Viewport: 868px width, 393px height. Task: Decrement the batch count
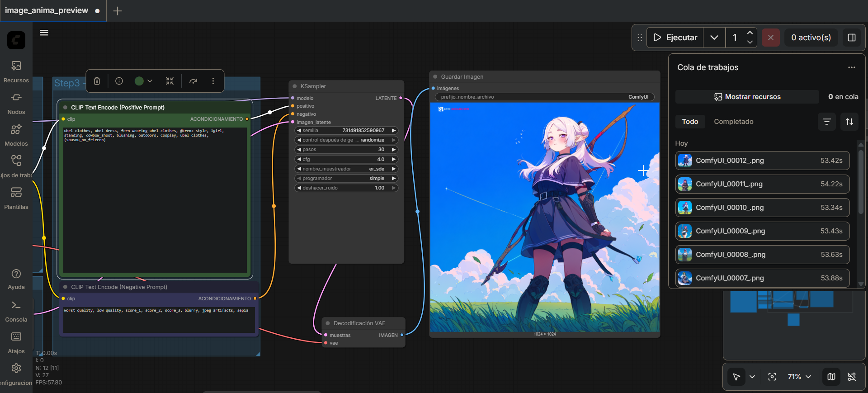click(x=750, y=43)
